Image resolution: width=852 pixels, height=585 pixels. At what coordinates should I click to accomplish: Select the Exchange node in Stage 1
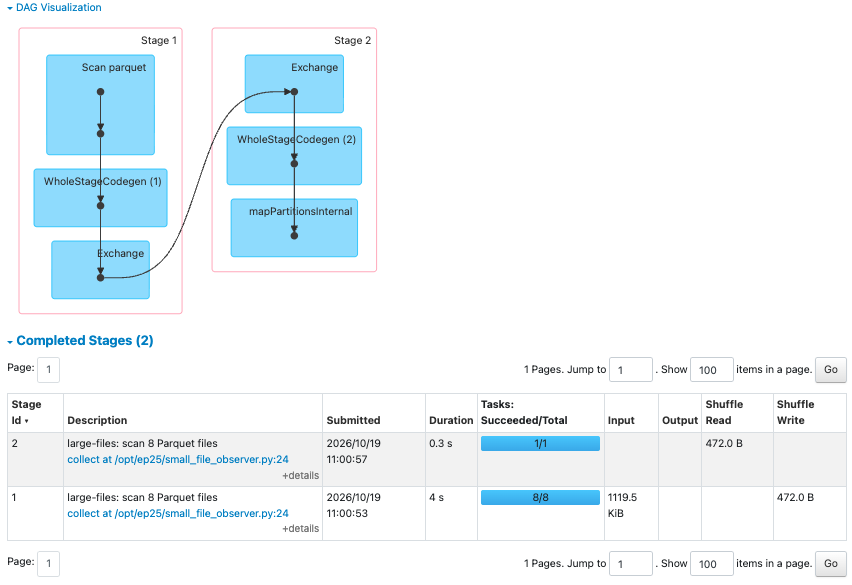coord(101,270)
